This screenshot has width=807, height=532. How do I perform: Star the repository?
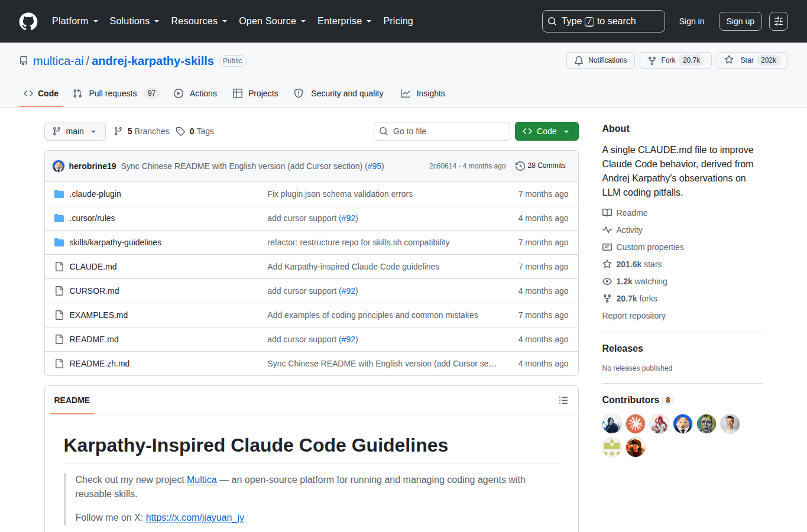pos(752,60)
